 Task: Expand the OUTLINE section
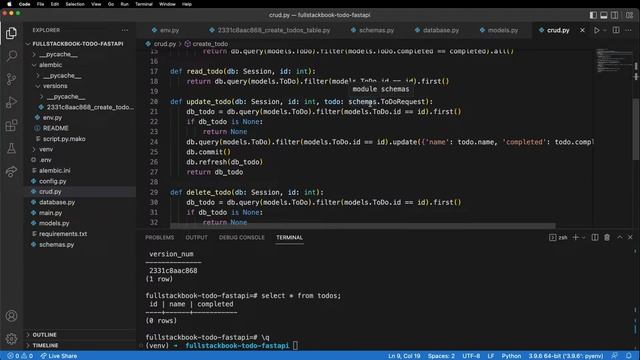point(44,335)
